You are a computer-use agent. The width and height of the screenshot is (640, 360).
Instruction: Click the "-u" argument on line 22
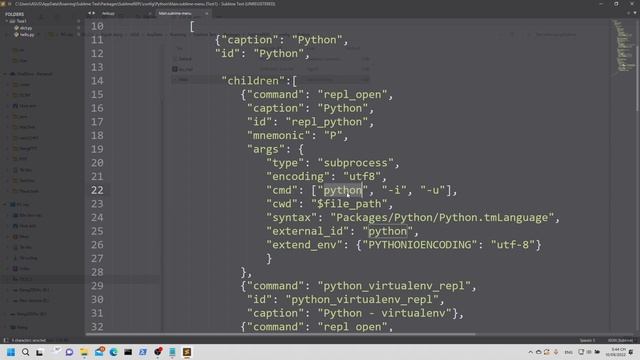point(433,190)
